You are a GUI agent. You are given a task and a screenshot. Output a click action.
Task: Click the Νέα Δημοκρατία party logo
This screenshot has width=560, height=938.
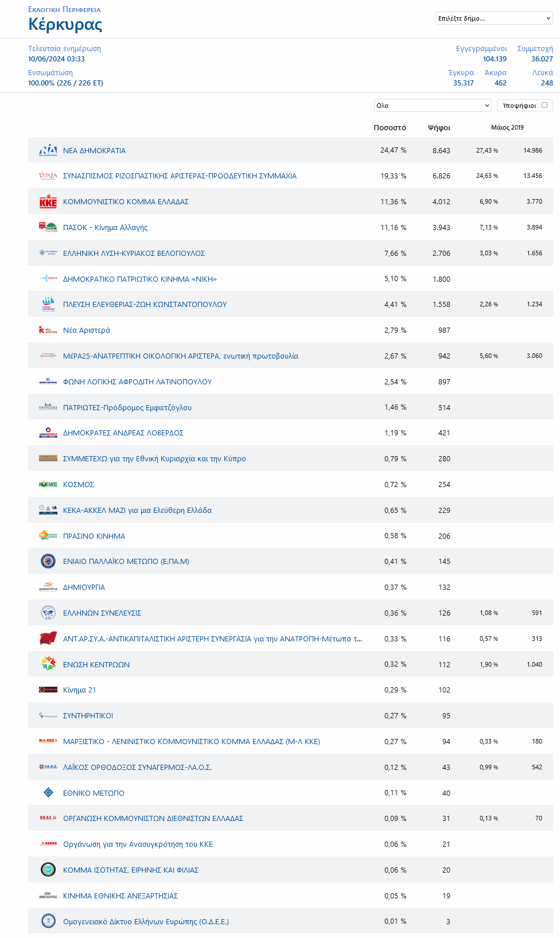[48, 150]
